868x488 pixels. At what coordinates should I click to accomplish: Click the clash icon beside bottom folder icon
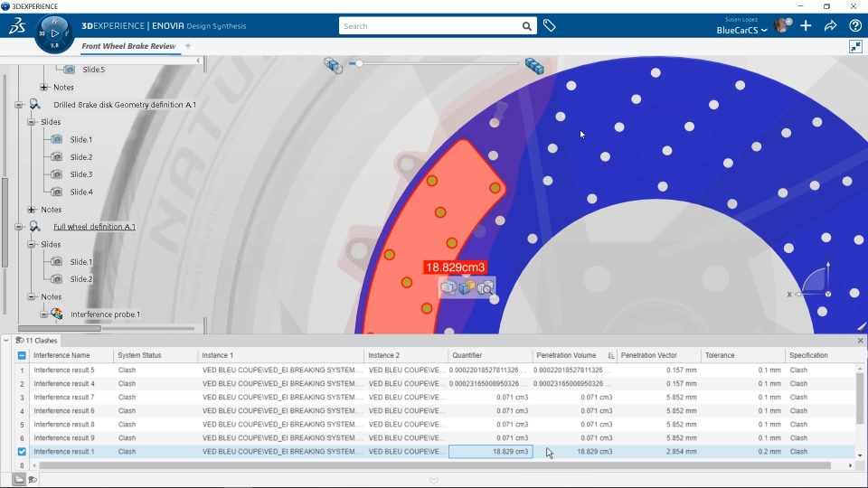(x=33, y=480)
